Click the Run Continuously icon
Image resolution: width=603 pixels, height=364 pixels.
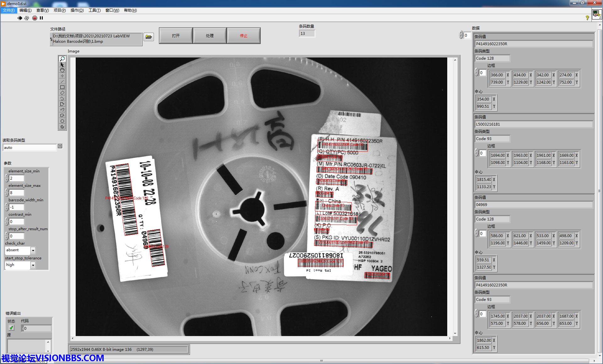pyautogui.click(x=27, y=18)
